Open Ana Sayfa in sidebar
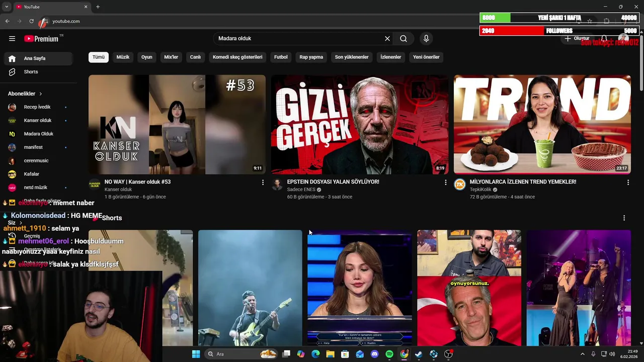 pos(38,58)
